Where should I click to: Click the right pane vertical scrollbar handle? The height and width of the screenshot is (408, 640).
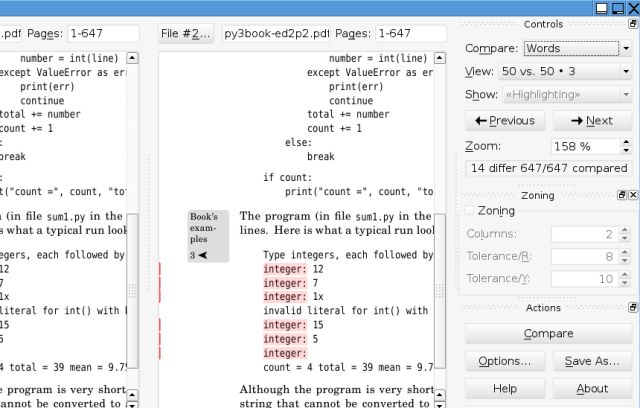tap(440, 291)
